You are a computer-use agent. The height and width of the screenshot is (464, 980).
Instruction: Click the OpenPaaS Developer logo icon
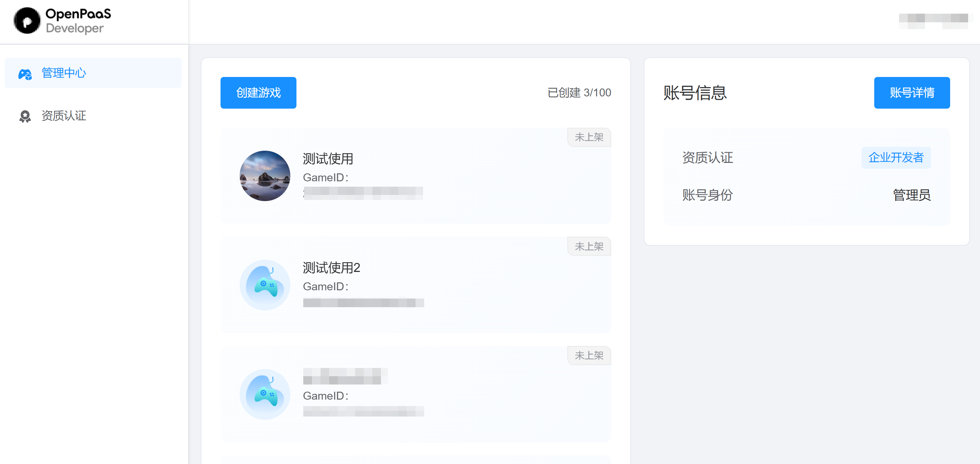coord(27,21)
